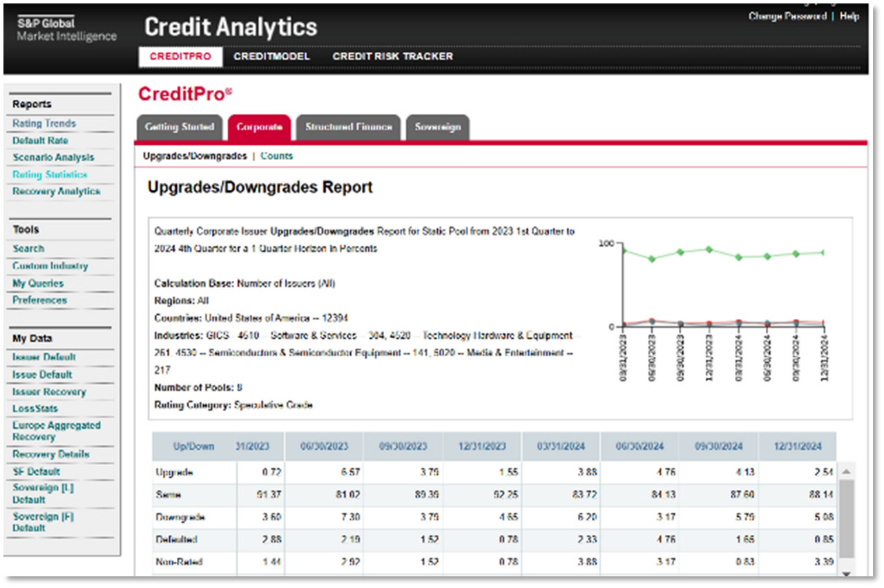
Task: Open Sovereign [L] Default
Action: click(x=44, y=493)
